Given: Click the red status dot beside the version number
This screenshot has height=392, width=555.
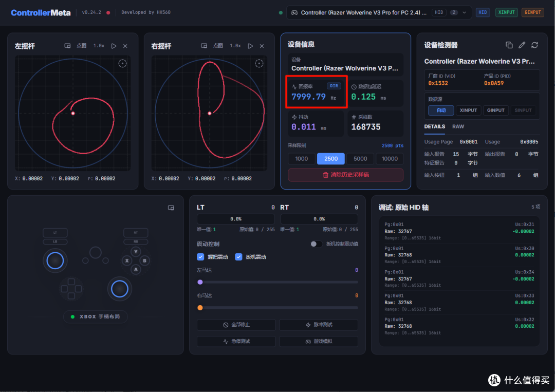Looking at the screenshot, I should (108, 12).
